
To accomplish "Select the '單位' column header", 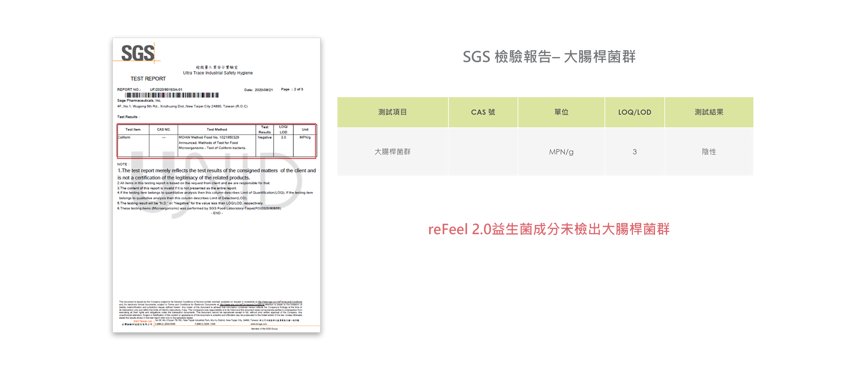I will [x=561, y=112].
